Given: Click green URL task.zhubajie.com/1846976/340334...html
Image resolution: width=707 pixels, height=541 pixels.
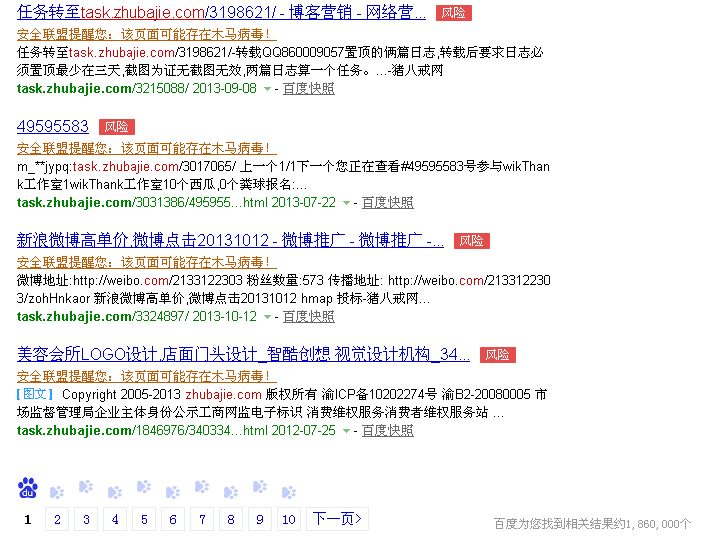Looking at the screenshot, I should click(142, 431).
